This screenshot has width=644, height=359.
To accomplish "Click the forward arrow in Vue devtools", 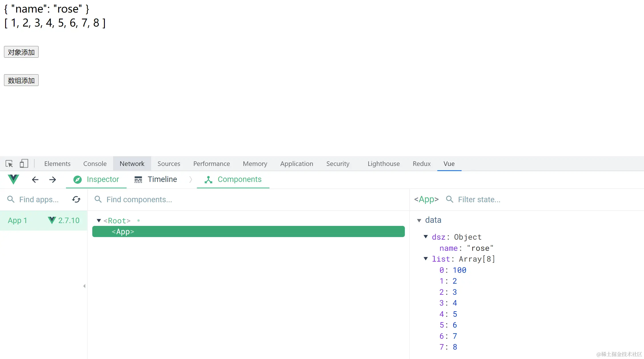I will pos(53,180).
